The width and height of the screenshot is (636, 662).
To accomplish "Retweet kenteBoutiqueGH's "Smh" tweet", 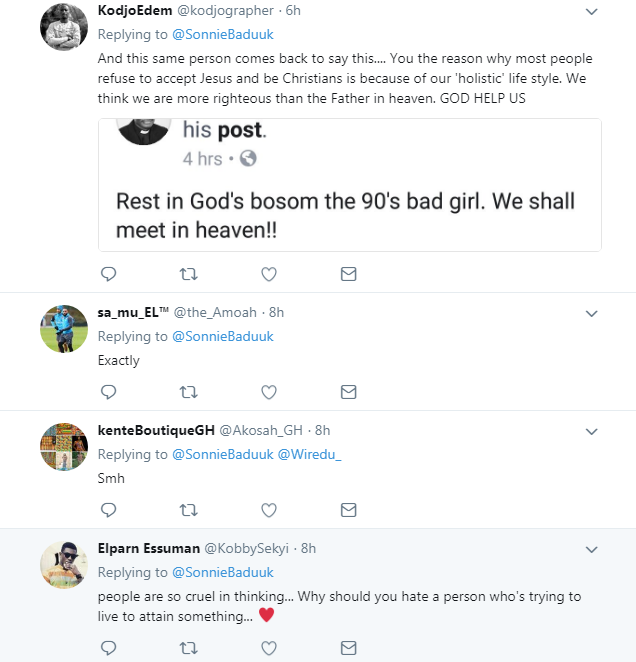I will [187, 510].
